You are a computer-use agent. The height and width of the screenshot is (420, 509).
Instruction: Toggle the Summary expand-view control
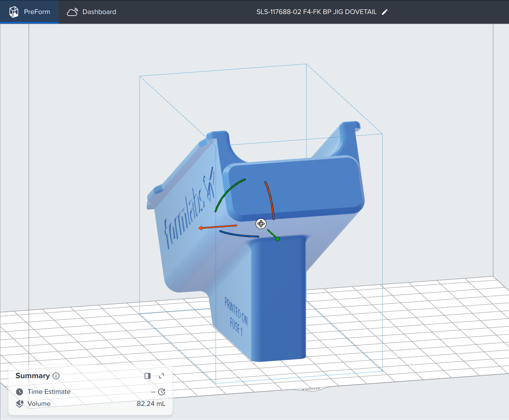161,376
